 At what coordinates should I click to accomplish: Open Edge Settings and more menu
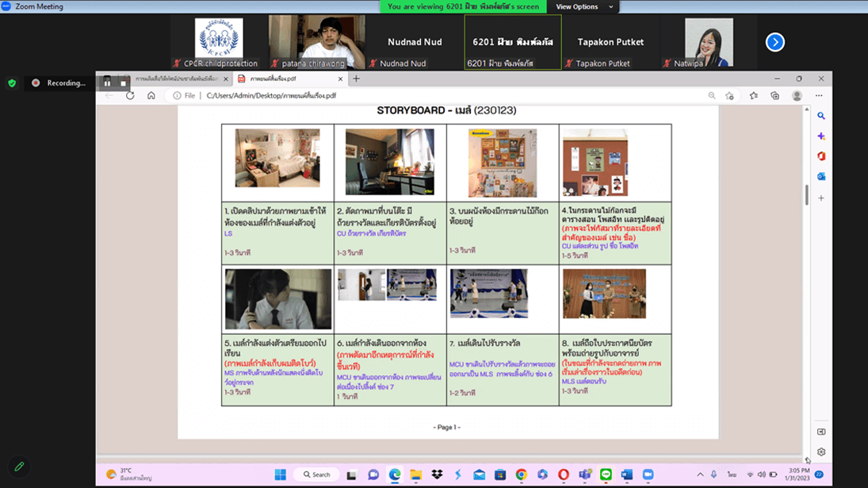[820, 95]
